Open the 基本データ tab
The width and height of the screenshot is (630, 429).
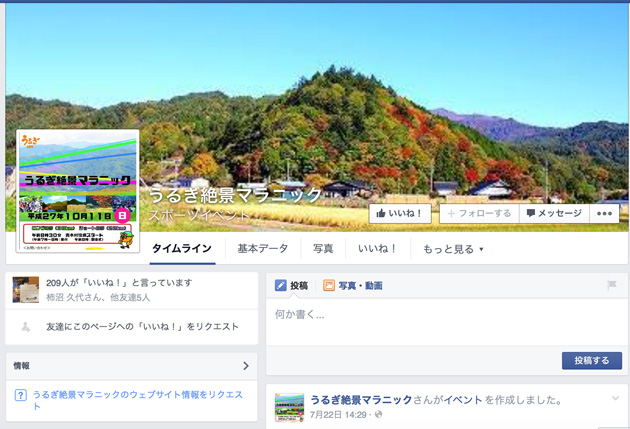[x=261, y=248]
